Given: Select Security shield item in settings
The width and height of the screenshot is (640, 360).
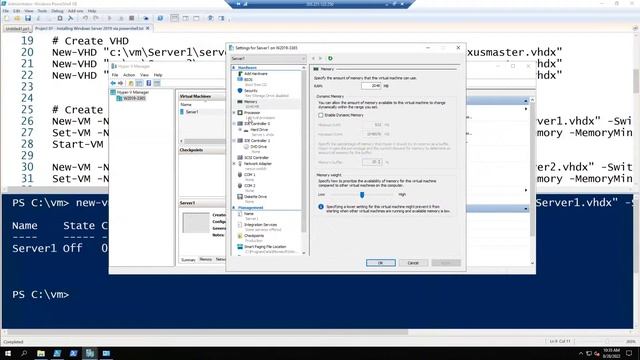Looking at the screenshot, I should point(251,91).
